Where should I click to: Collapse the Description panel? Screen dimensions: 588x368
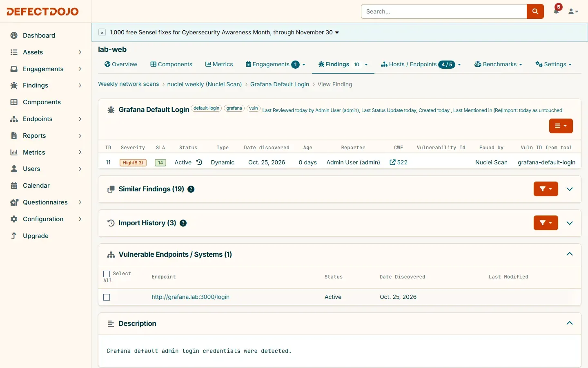pyautogui.click(x=570, y=323)
